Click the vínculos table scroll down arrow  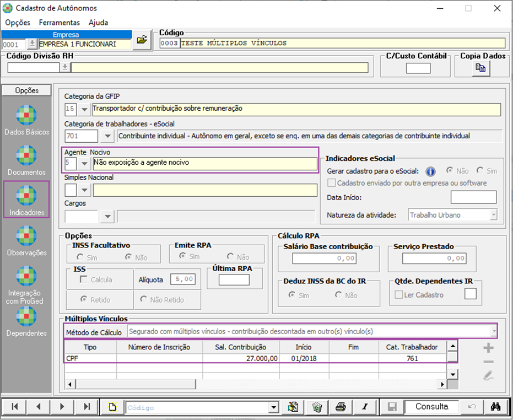coord(452,374)
